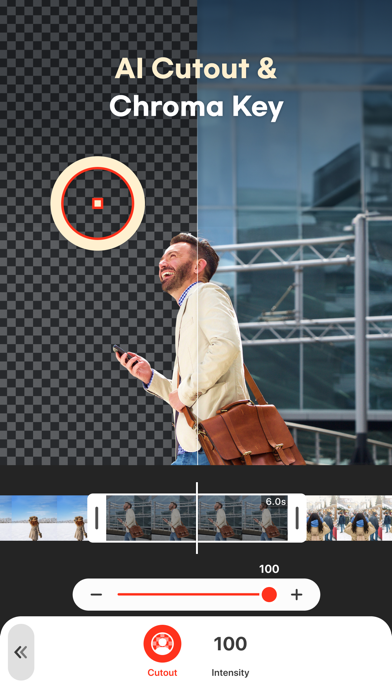Select the 6.0s businessman clip
This screenshot has height=696, width=392.
[197, 518]
